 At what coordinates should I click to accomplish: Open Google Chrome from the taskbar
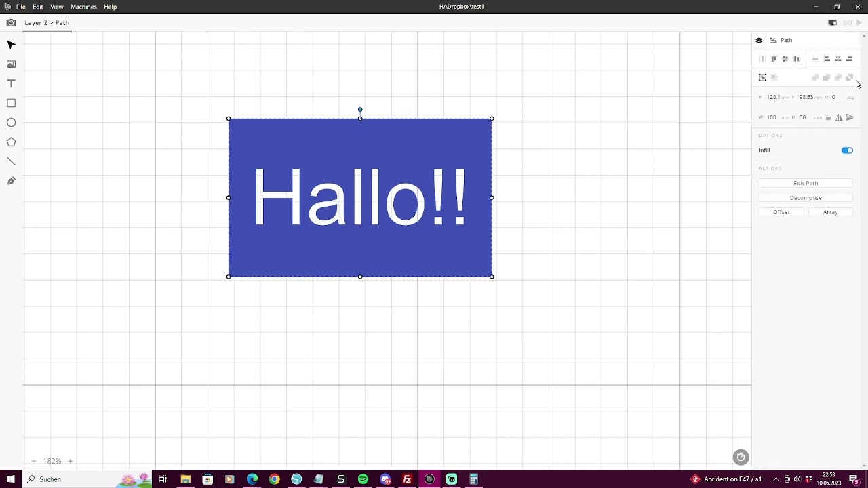[x=274, y=479]
